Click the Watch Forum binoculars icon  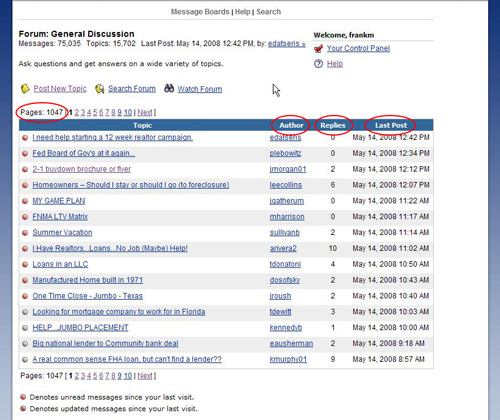[x=169, y=88]
